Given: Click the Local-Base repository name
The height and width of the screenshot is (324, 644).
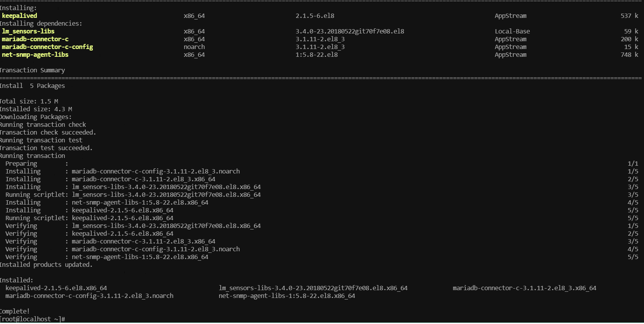Looking at the screenshot, I should tap(512, 32).
